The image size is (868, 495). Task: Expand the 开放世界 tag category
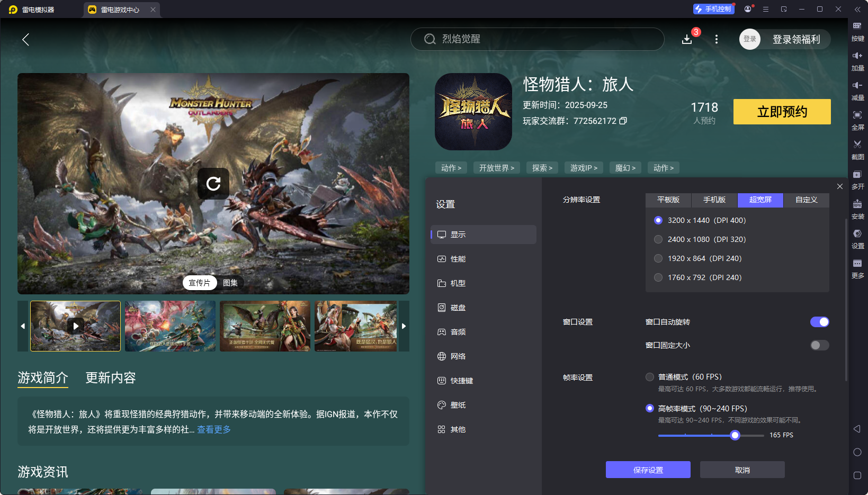click(496, 168)
